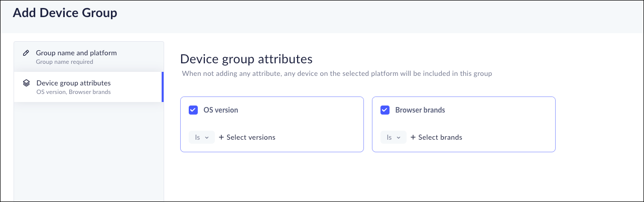
Task: Click the plus icon before Select versions
Action: [x=221, y=137]
